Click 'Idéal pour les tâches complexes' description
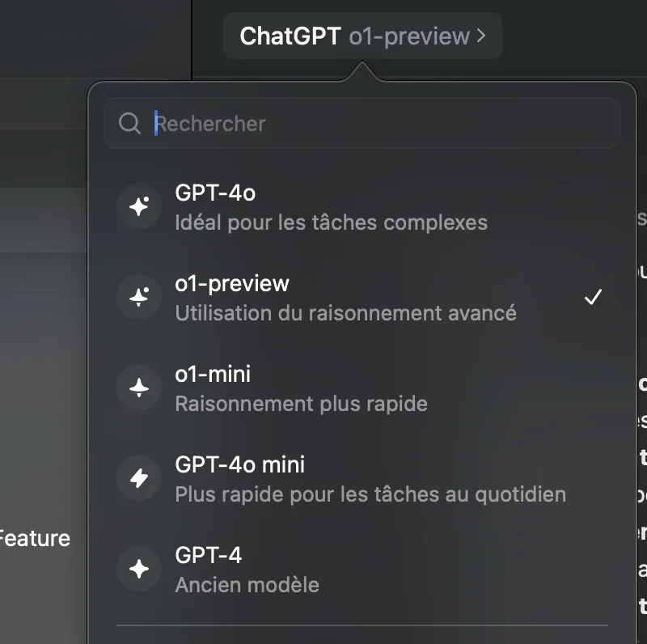This screenshot has height=644, width=647. click(332, 223)
